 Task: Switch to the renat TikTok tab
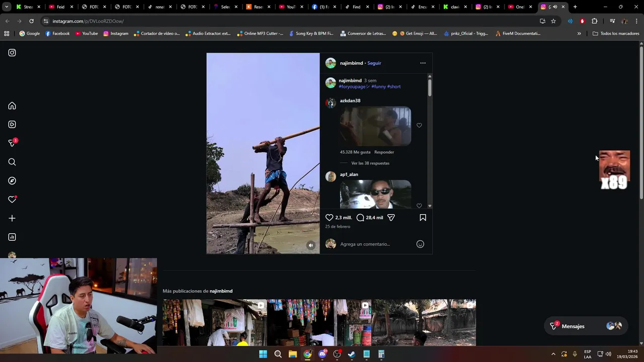(x=159, y=7)
